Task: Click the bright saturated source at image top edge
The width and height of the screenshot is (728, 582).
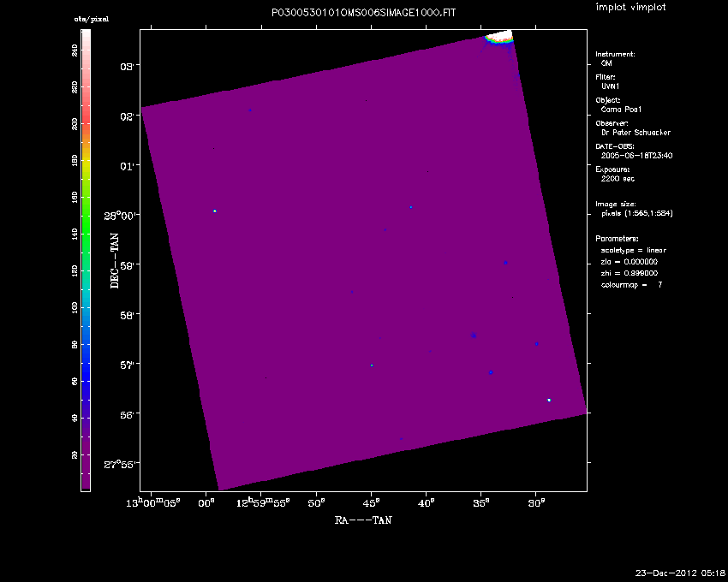Action: [x=498, y=37]
